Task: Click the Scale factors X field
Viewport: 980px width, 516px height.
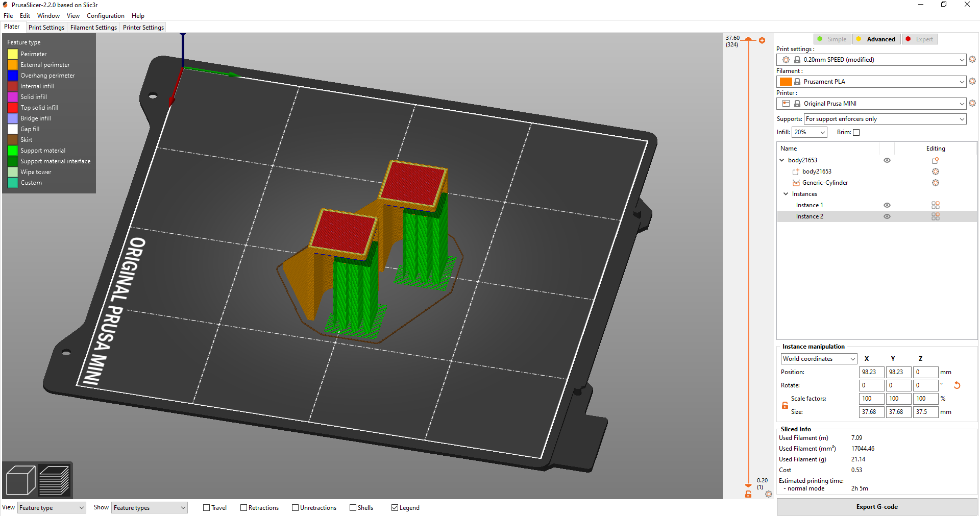Action: coord(872,399)
